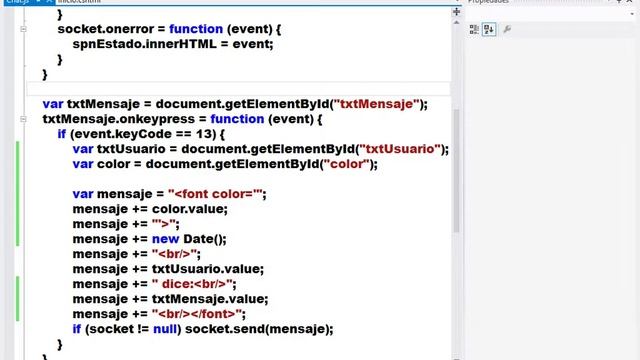Click "event.keyCode == 13" condition

[144, 134]
